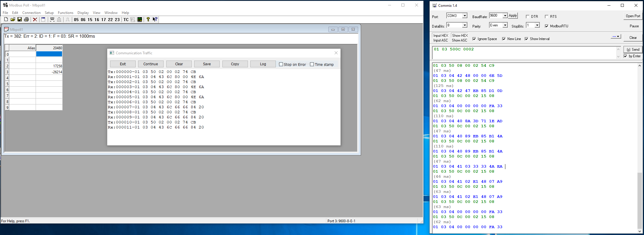The height and width of the screenshot is (235, 644).
Task: Click the Apply button next to BaudRate
Action: pos(513,16)
